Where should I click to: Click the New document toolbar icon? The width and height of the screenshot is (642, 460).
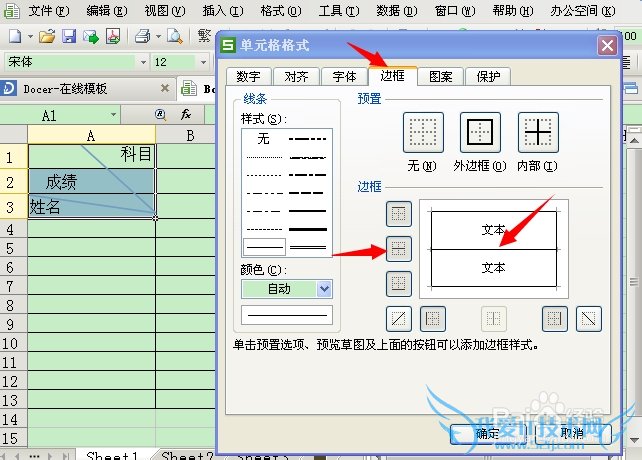(15, 36)
